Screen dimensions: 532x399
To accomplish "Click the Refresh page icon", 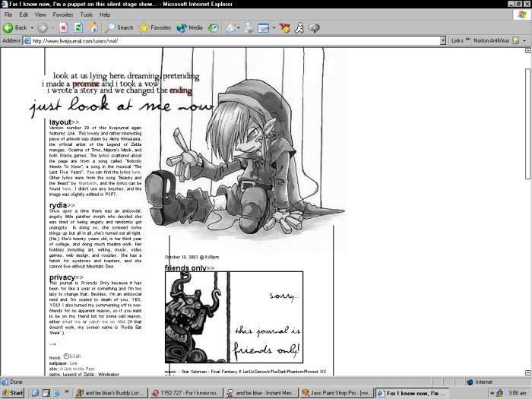I will pos(78,28).
